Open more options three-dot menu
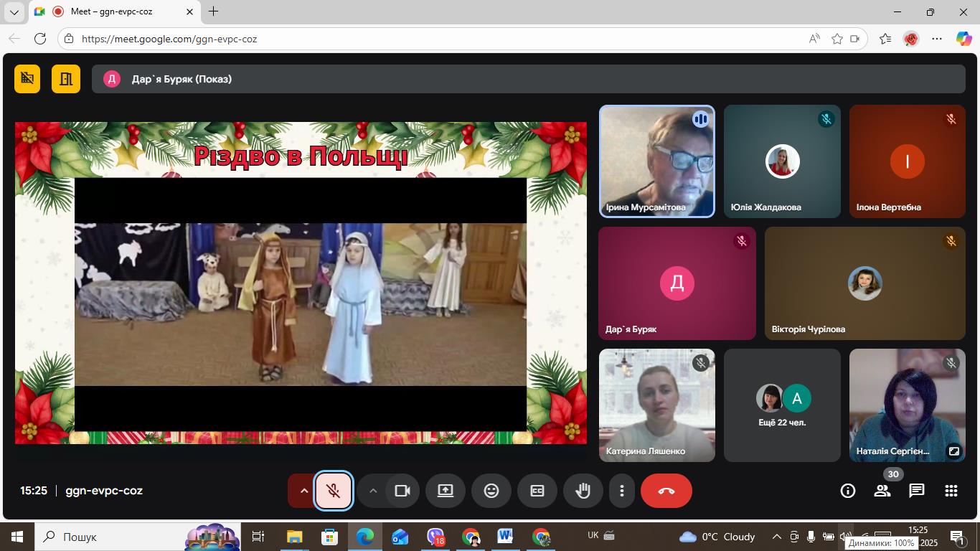This screenshot has height=551, width=980. point(622,491)
